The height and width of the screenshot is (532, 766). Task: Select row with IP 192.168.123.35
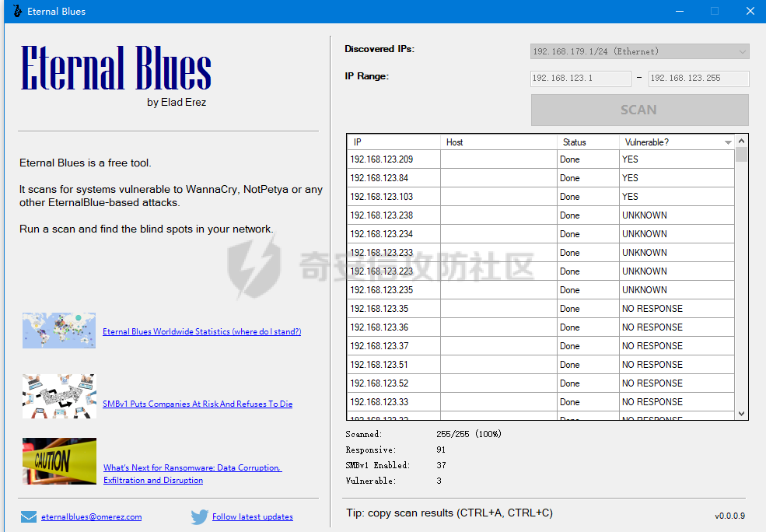click(540, 309)
